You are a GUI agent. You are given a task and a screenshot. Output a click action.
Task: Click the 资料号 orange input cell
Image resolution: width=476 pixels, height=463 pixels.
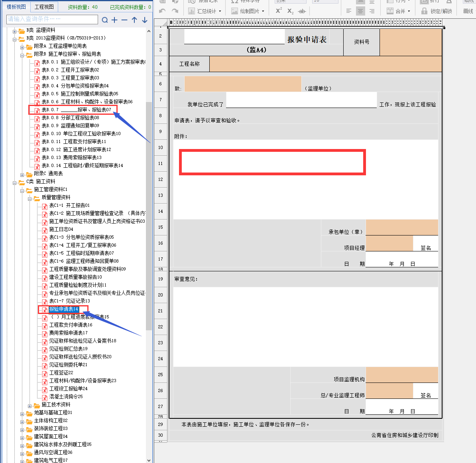411,42
